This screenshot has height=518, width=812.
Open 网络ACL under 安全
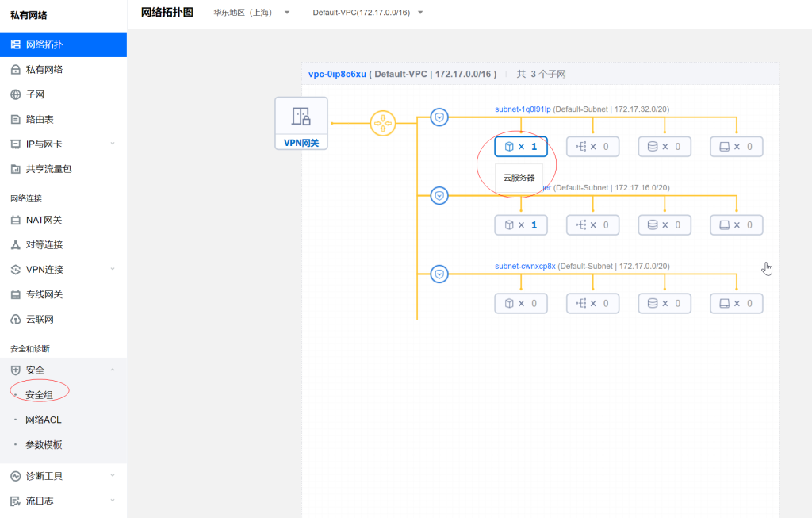44,420
